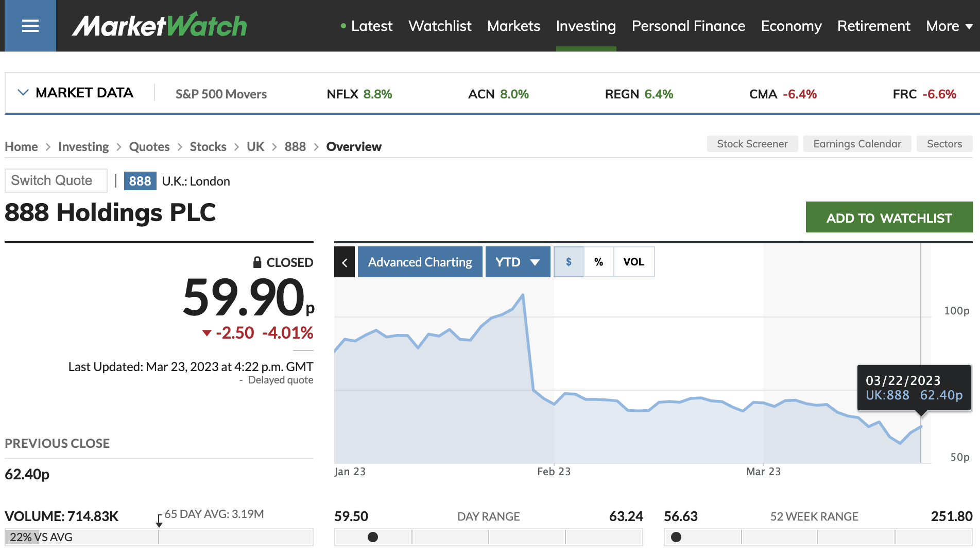The image size is (980, 552).
Task: Click the day range slider dot
Action: coord(373,537)
